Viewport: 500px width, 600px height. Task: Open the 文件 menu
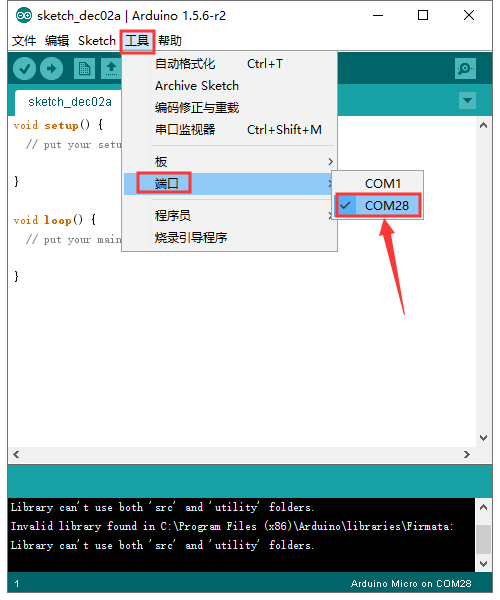coord(24,41)
